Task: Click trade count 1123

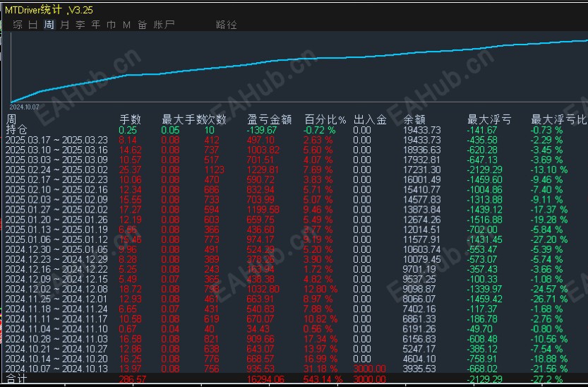Action: (x=215, y=170)
